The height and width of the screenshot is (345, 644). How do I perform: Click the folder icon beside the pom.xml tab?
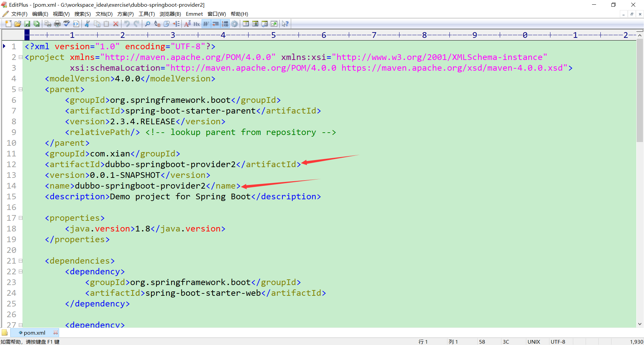pyautogui.click(x=5, y=333)
